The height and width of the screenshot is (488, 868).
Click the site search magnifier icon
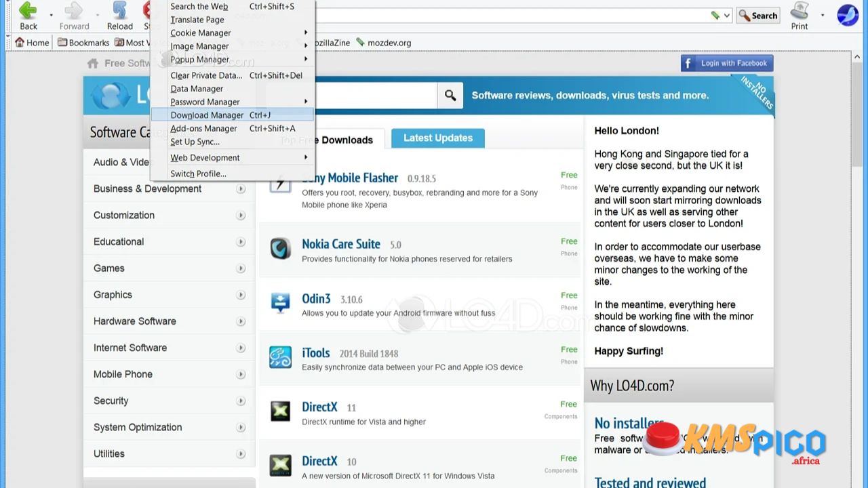tap(450, 96)
